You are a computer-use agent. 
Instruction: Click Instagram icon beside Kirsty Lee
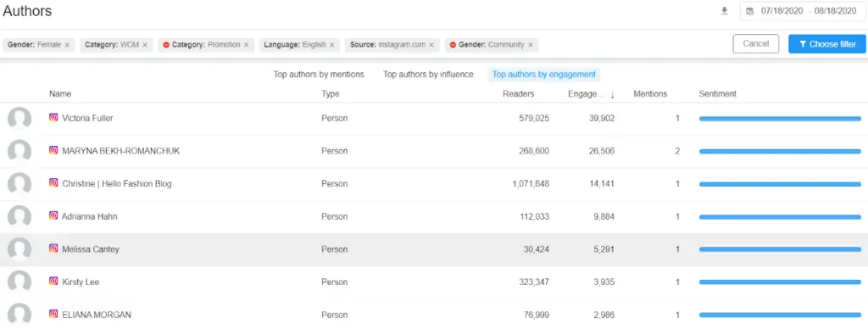tap(53, 282)
